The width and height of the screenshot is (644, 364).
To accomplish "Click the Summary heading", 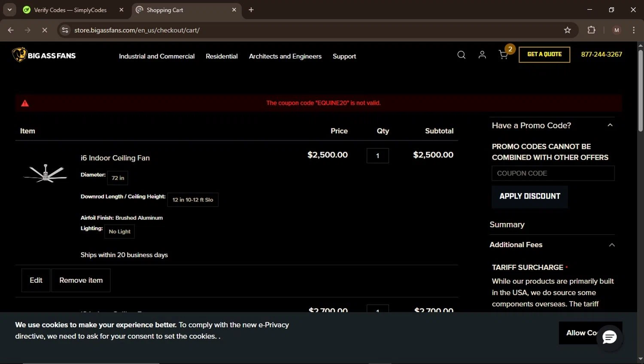I will [507, 224].
